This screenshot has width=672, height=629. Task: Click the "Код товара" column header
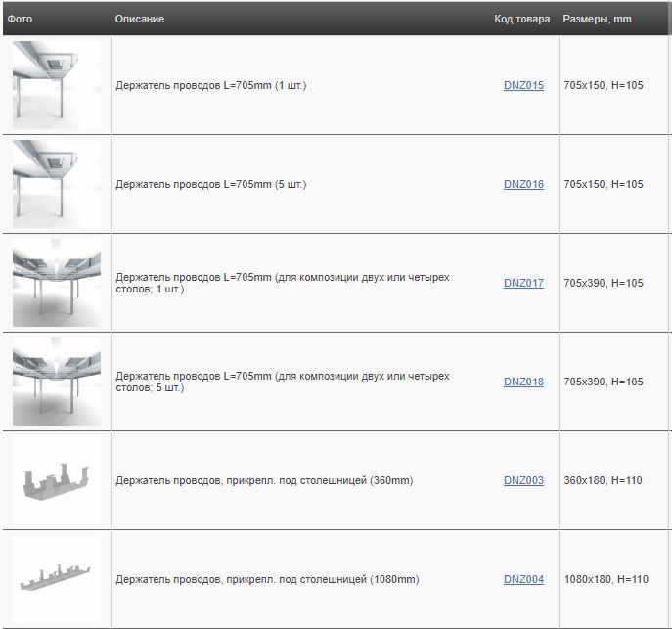(522, 20)
